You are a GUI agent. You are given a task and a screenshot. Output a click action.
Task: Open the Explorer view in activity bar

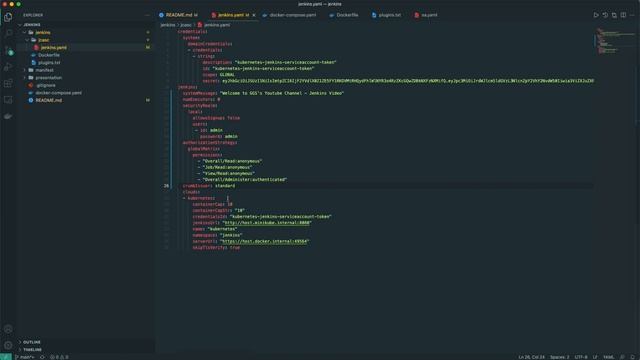(8, 17)
